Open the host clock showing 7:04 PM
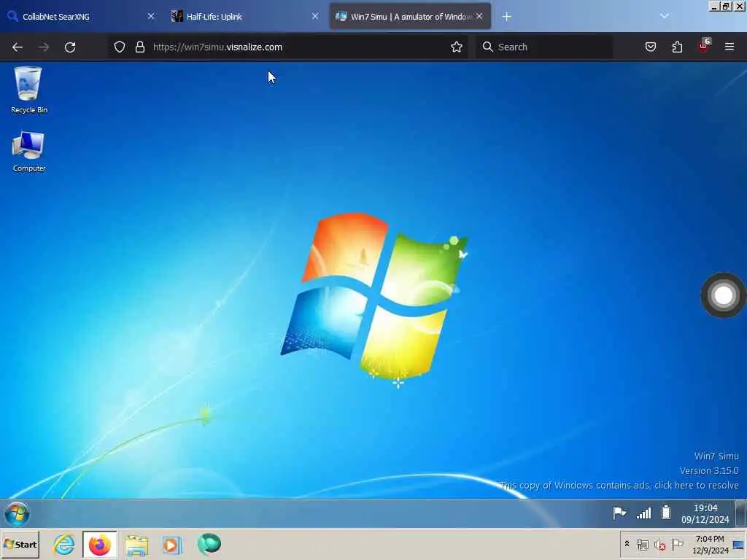Screen dimensions: 747x560 (x=710, y=544)
